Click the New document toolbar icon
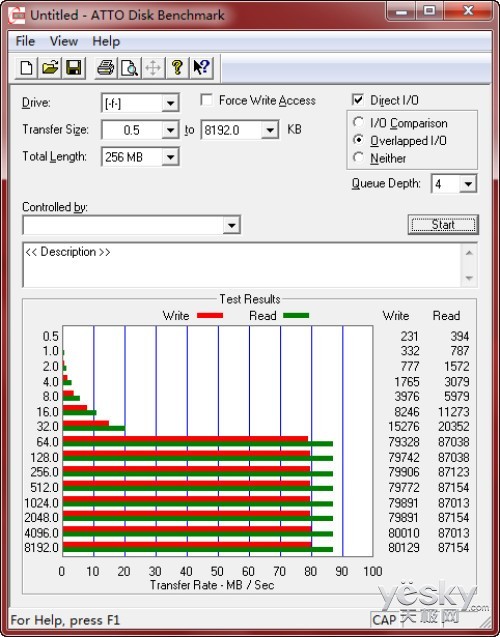 click(x=26, y=67)
